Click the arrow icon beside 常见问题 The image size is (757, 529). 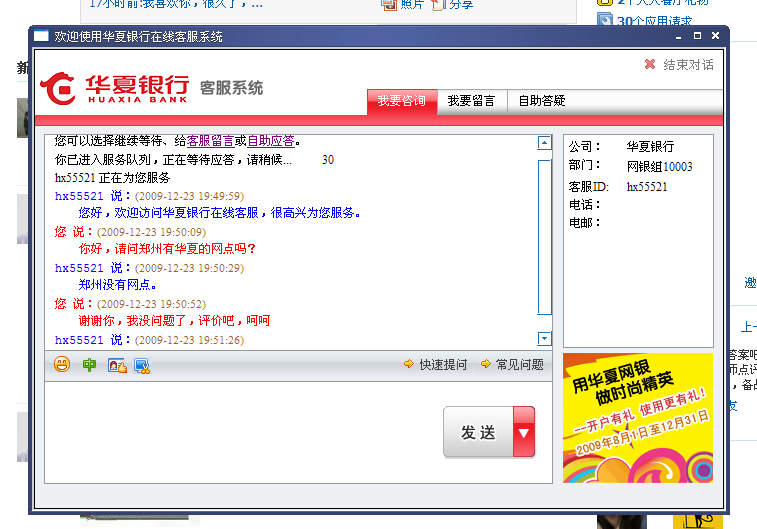point(486,364)
